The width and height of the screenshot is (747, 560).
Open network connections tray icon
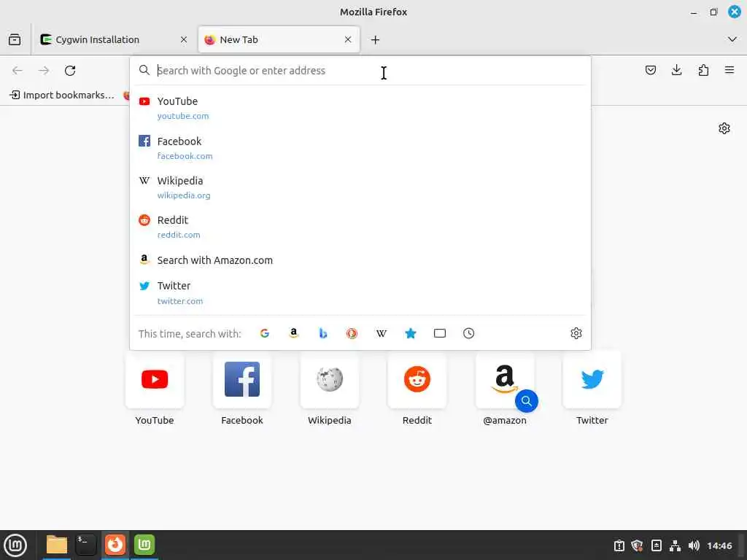[675, 545]
